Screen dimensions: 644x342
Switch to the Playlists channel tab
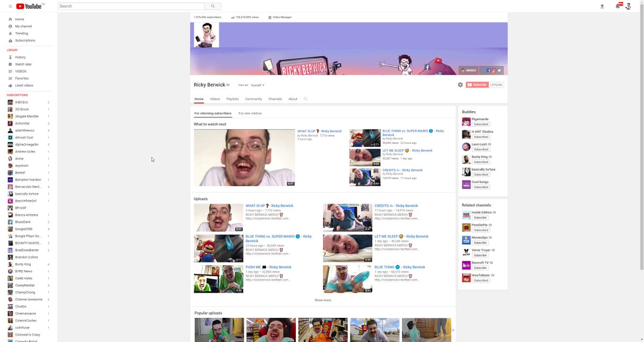232,99
